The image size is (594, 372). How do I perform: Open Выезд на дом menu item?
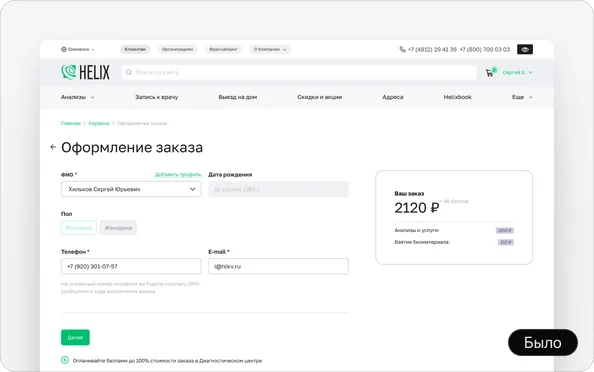(x=238, y=97)
